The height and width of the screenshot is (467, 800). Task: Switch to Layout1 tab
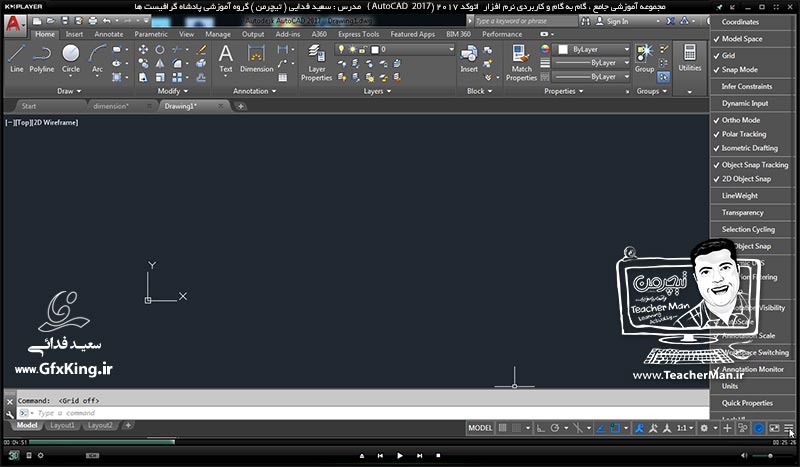coord(62,425)
